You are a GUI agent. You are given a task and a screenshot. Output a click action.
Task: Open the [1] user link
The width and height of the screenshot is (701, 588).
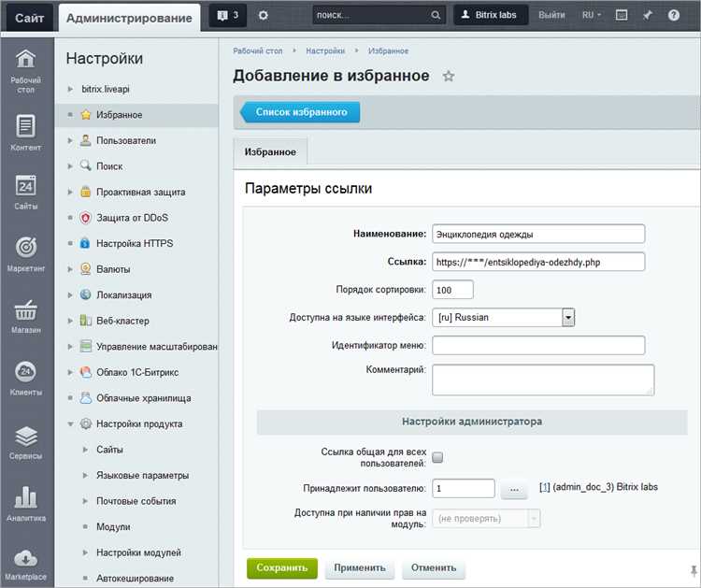(x=545, y=487)
